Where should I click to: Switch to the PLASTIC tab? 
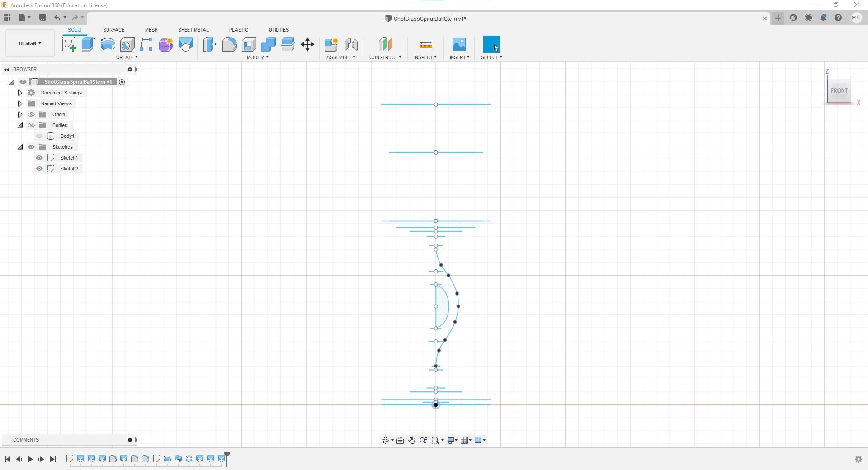(239, 30)
